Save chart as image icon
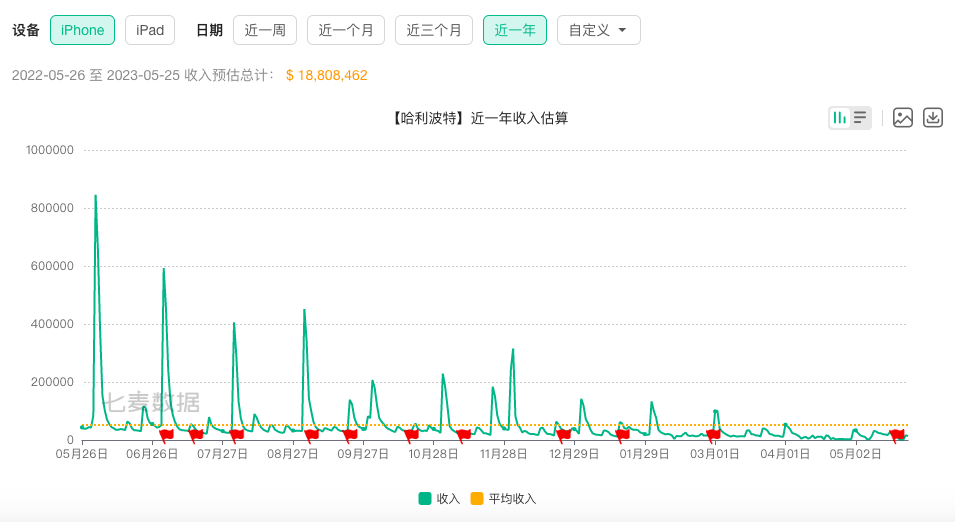 pos(903,118)
